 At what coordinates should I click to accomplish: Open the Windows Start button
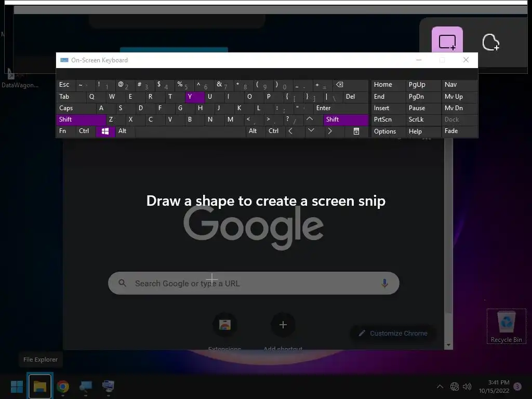[x=17, y=387]
